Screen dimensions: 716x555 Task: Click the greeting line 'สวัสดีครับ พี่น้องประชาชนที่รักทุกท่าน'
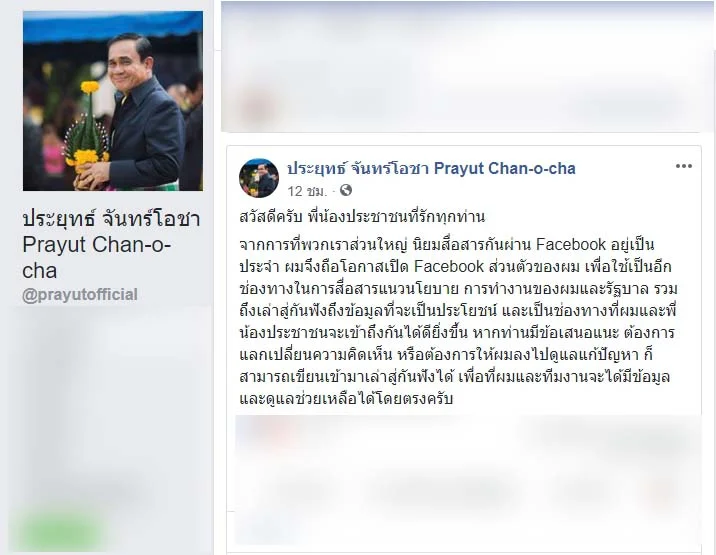[x=362, y=216]
